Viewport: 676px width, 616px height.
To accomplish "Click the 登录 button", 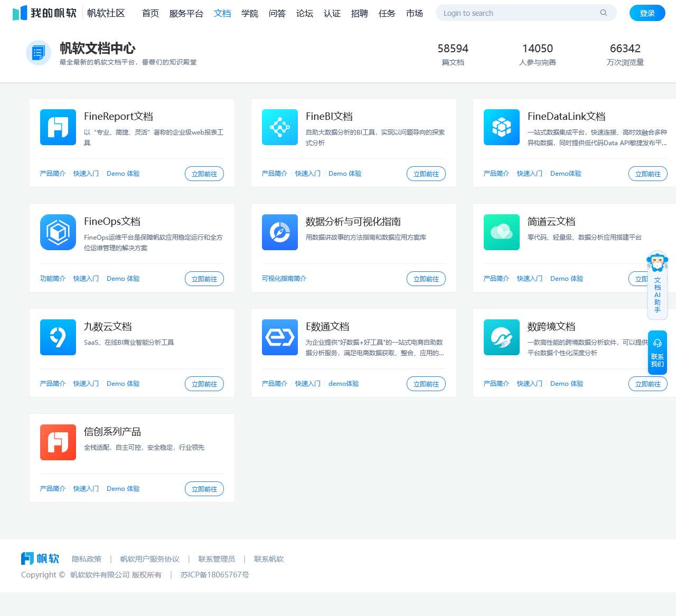I will (x=647, y=13).
